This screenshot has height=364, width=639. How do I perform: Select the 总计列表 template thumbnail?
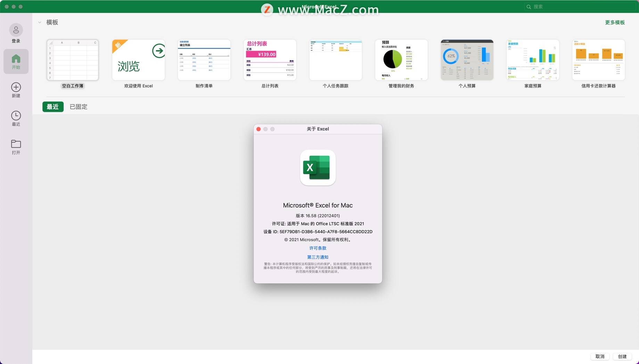(x=270, y=60)
